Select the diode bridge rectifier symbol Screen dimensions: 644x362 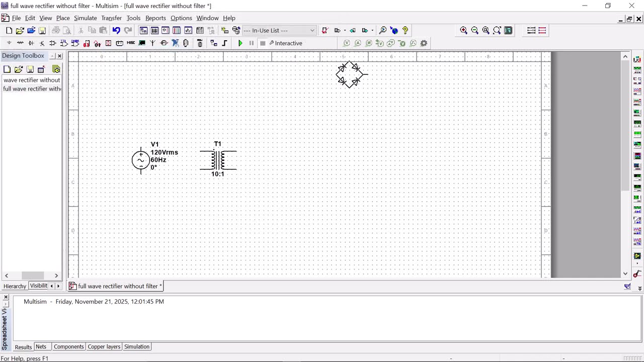351,75
